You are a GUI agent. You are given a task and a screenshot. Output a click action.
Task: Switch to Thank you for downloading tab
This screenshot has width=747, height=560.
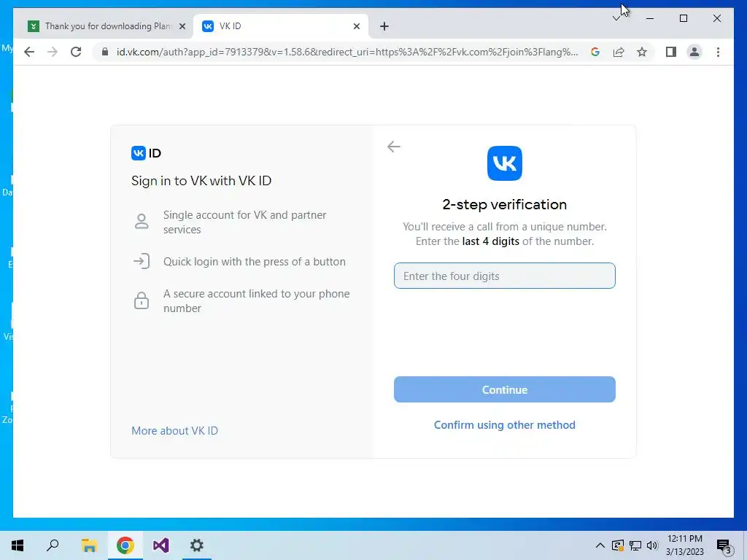pyautogui.click(x=107, y=26)
